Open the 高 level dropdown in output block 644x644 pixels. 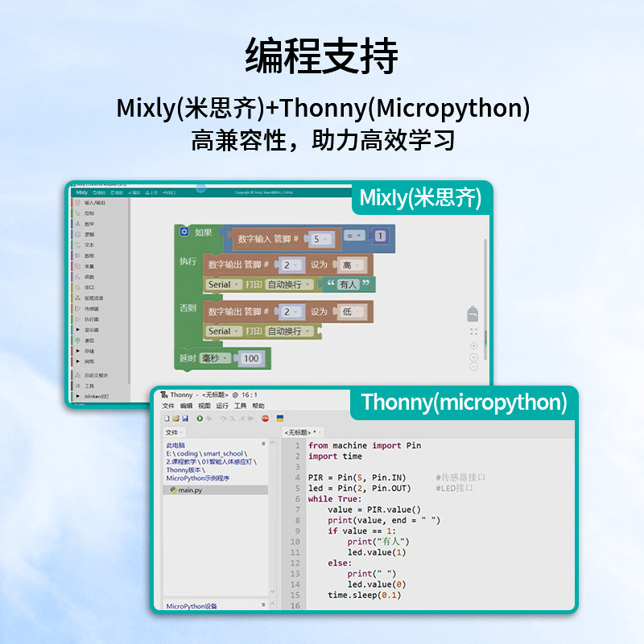352,265
